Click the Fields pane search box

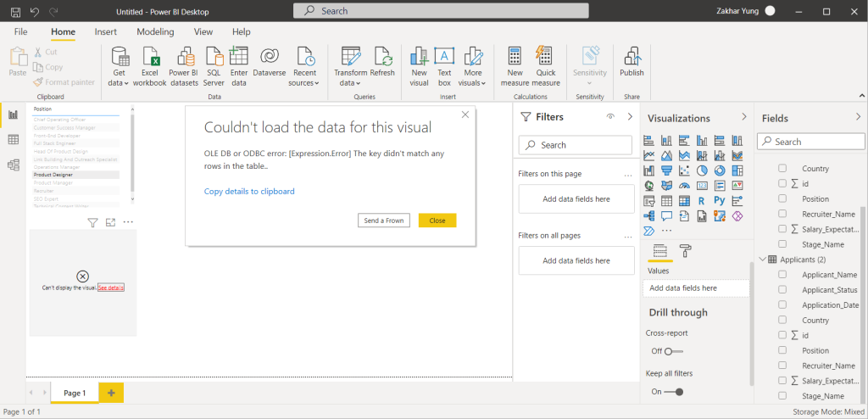810,142
